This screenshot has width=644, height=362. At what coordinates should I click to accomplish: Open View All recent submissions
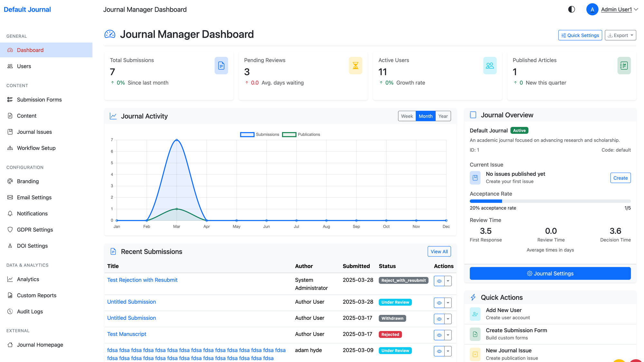click(x=439, y=252)
